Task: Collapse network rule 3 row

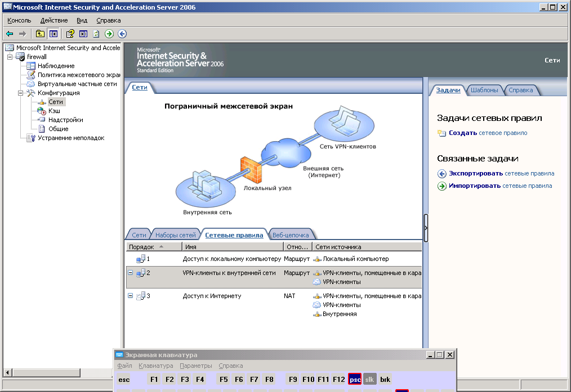Action: tap(131, 296)
